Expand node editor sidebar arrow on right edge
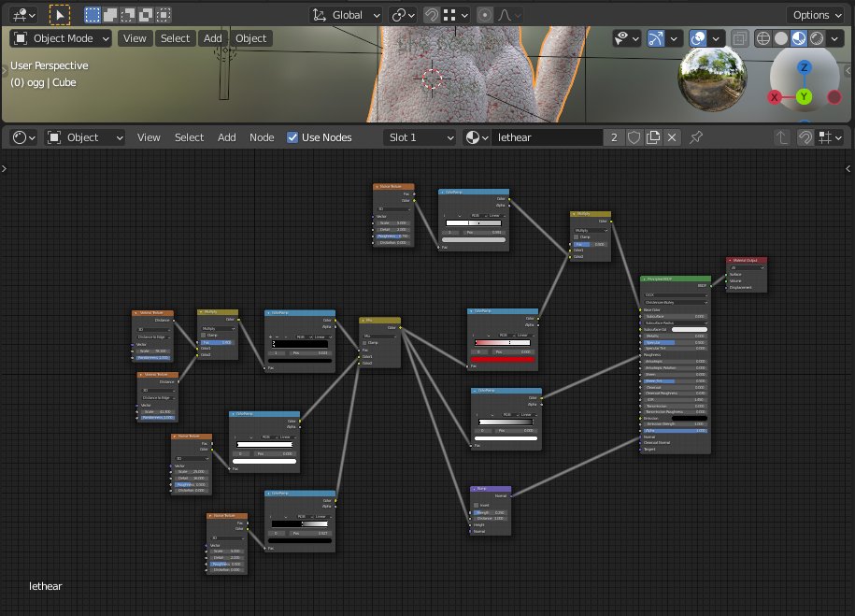Viewport: 855px width, 616px height. coord(848,168)
